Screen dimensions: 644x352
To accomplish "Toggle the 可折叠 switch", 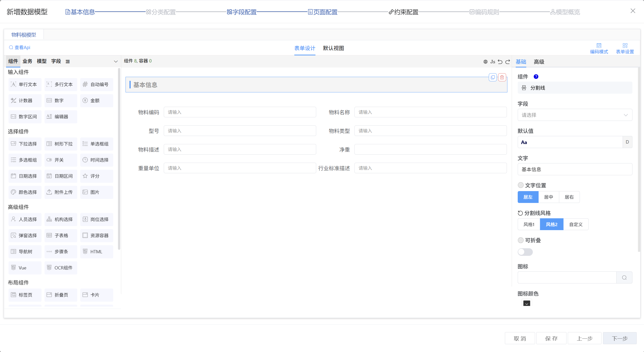I will 525,252.
